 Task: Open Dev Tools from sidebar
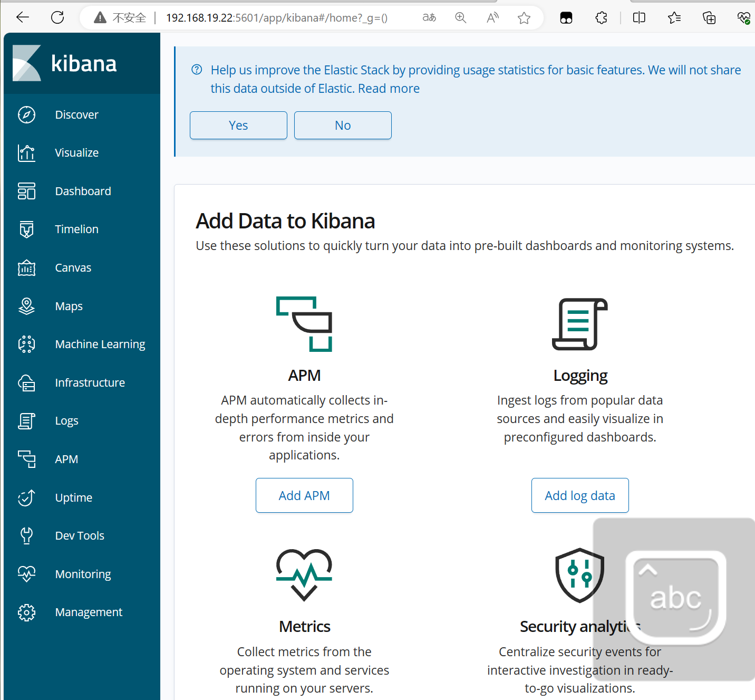80,536
